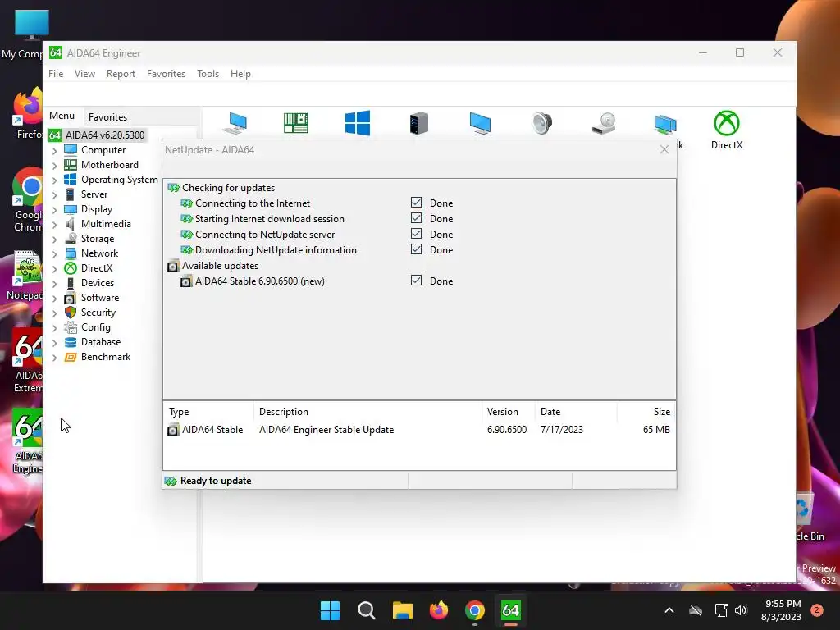This screenshot has width=840, height=630.
Task: Click the DirectX Xbox icon in the tree
Action: pos(71,268)
